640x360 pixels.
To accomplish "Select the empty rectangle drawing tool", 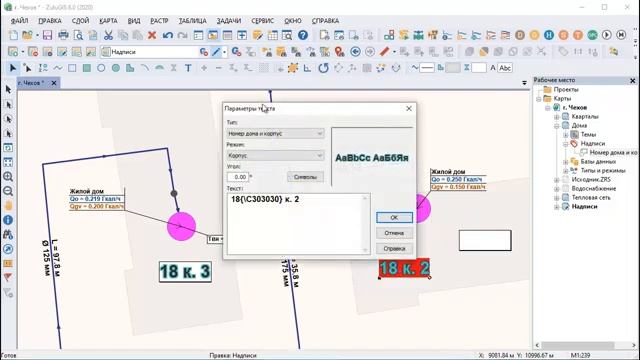I will coord(72,68).
